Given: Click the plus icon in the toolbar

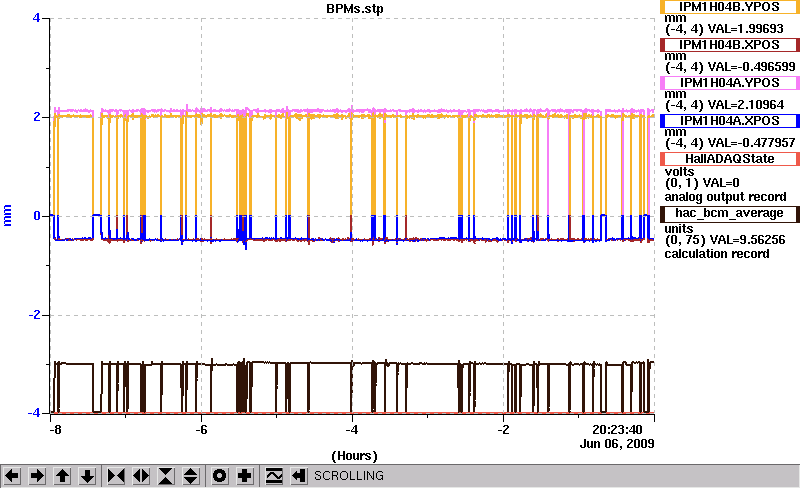Looking at the screenshot, I should [244, 476].
